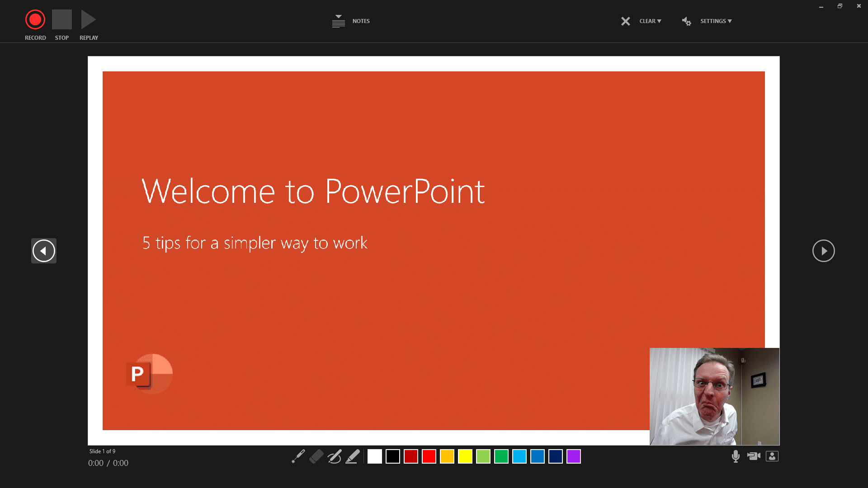Image resolution: width=868 pixels, height=488 pixels.
Task: Choose white ink color
Action: click(x=375, y=456)
